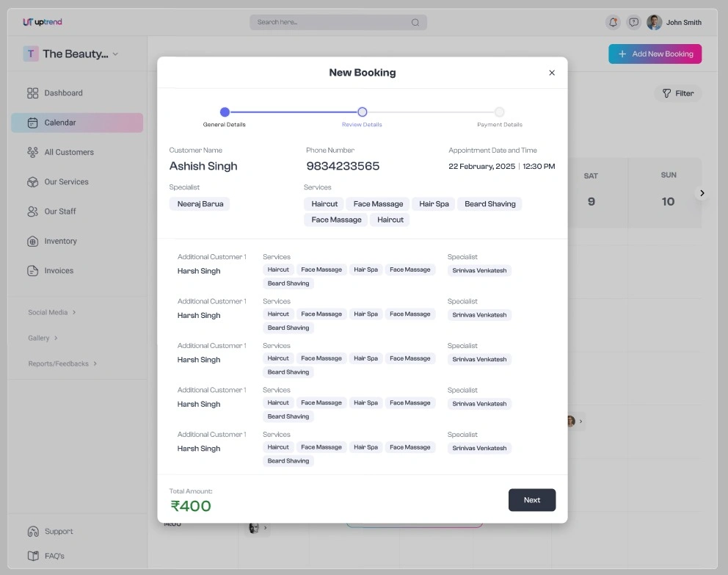This screenshot has width=728, height=575.
Task: Jump to the Payment Details step
Action: (x=499, y=112)
